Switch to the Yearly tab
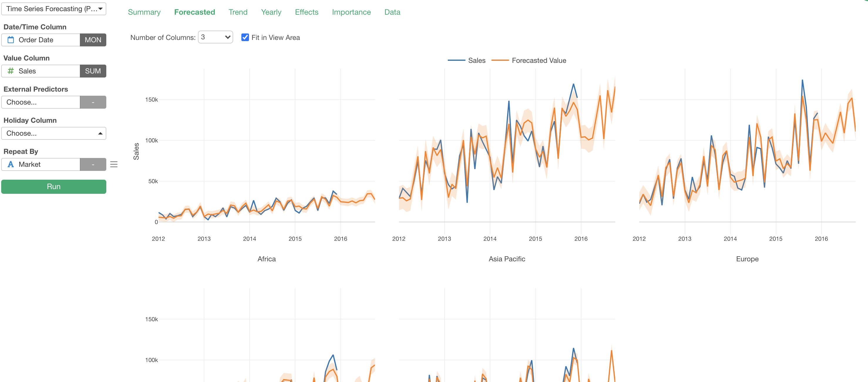The height and width of the screenshot is (382, 868). click(x=271, y=12)
